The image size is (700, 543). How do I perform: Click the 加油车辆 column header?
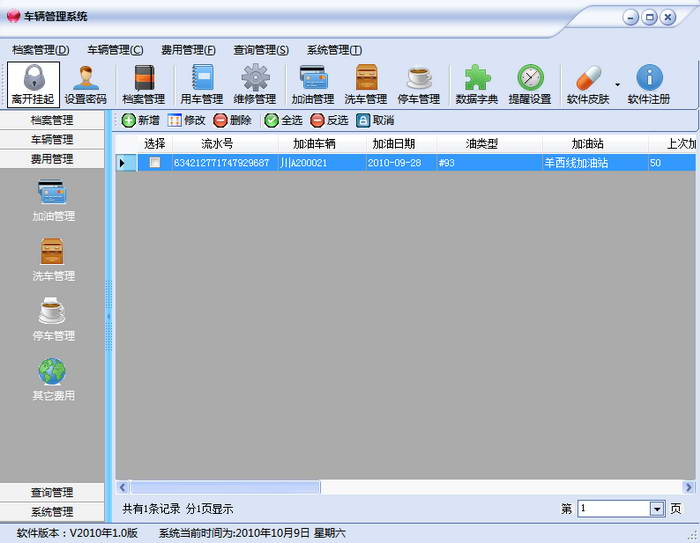tap(322, 144)
